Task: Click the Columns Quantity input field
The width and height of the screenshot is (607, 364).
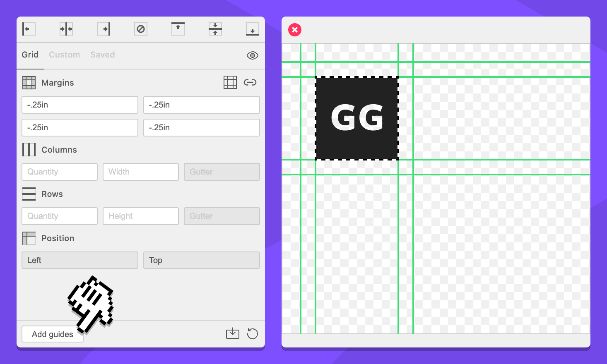Action: (x=60, y=172)
